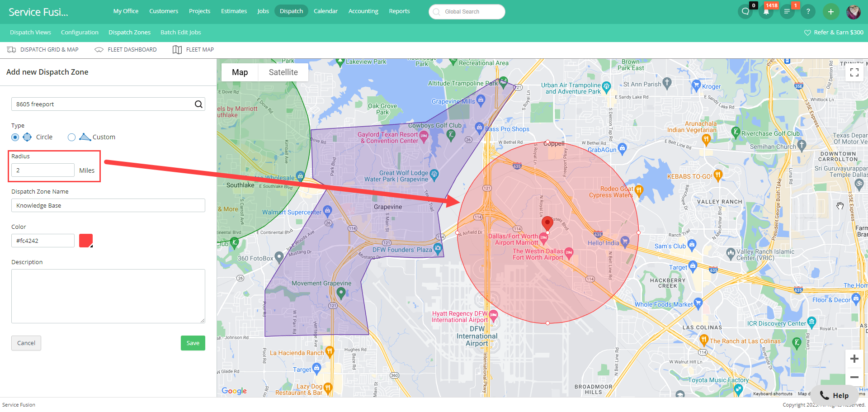Image resolution: width=868 pixels, height=412 pixels.
Task: Switch to Map view tab
Action: pyautogui.click(x=240, y=72)
